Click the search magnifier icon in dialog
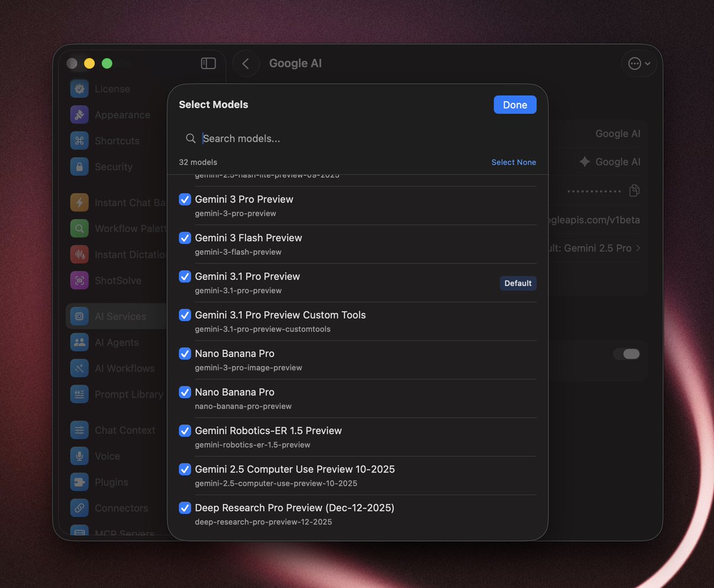Image resolution: width=714 pixels, height=588 pixels. click(190, 139)
